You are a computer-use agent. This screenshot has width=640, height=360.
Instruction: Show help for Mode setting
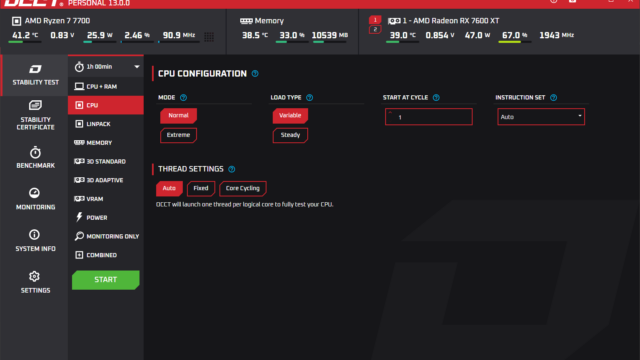click(183, 98)
